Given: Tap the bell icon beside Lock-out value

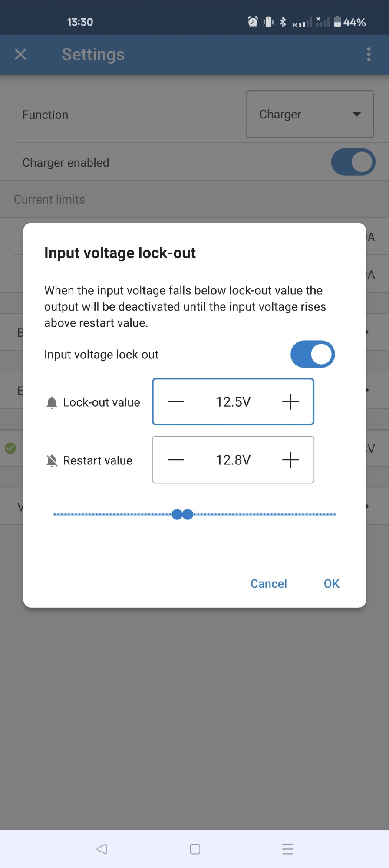Looking at the screenshot, I should (x=52, y=403).
